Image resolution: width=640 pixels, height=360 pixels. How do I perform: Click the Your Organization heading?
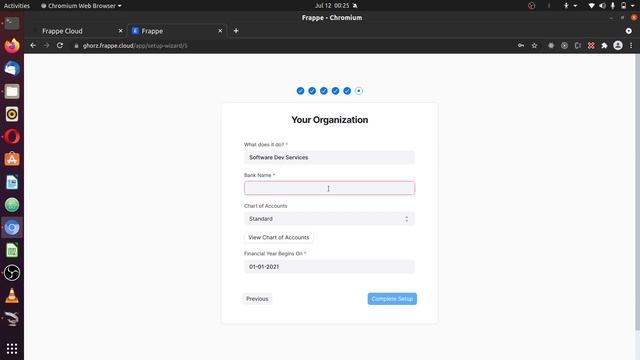329,120
